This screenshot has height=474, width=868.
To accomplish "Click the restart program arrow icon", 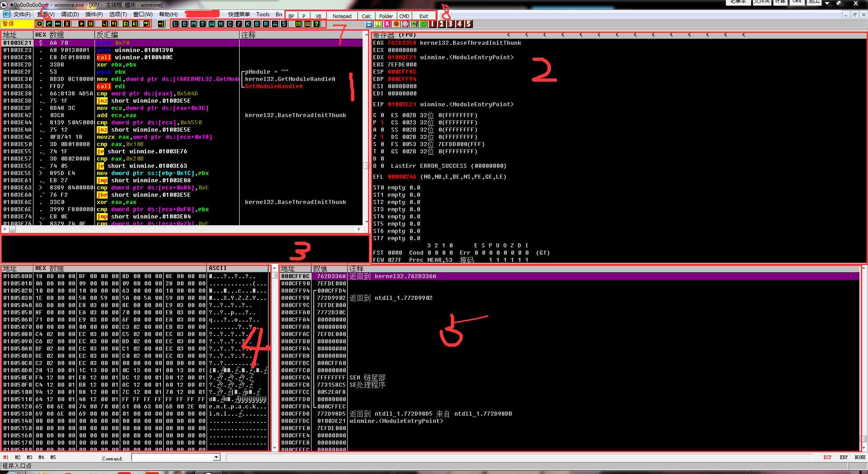I will point(49,24).
